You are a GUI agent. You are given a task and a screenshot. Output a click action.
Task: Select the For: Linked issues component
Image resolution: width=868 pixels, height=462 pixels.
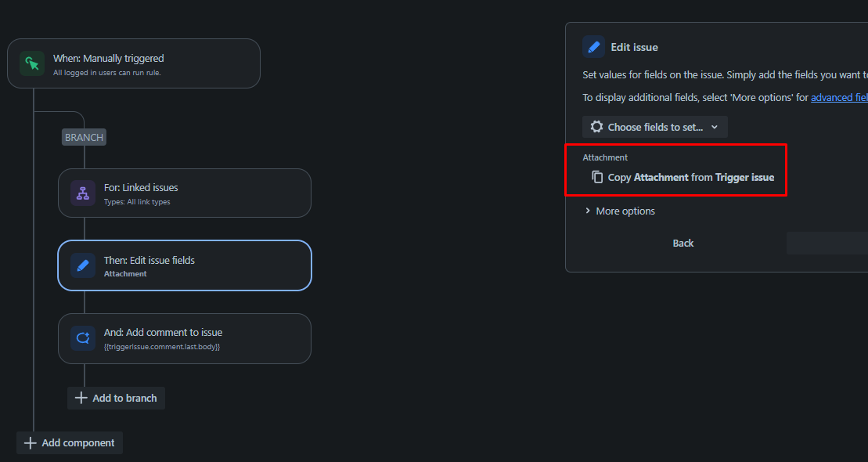click(x=184, y=193)
